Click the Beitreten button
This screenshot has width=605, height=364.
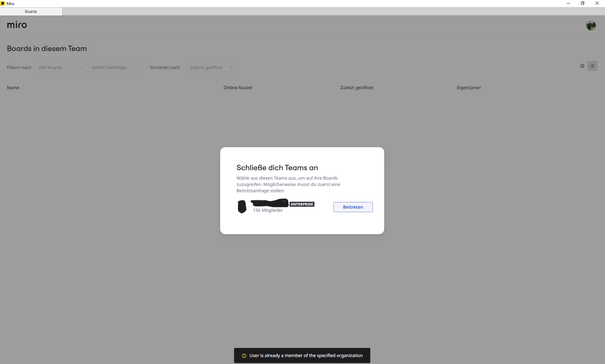click(353, 207)
